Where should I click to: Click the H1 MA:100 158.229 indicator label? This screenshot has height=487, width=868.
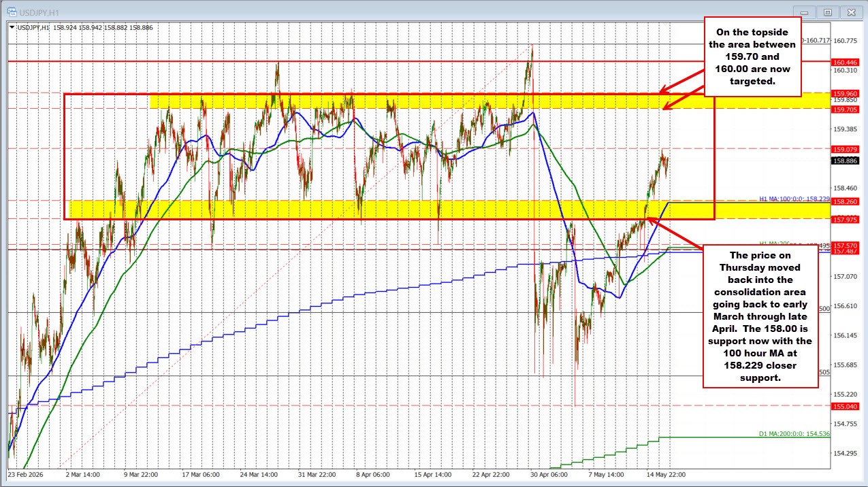(794, 199)
